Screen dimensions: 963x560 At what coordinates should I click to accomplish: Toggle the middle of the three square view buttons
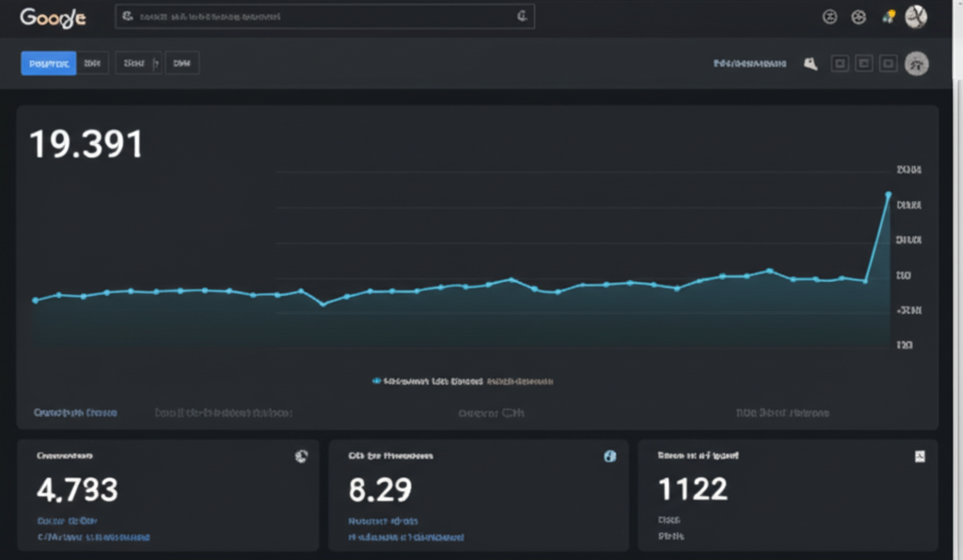[863, 64]
